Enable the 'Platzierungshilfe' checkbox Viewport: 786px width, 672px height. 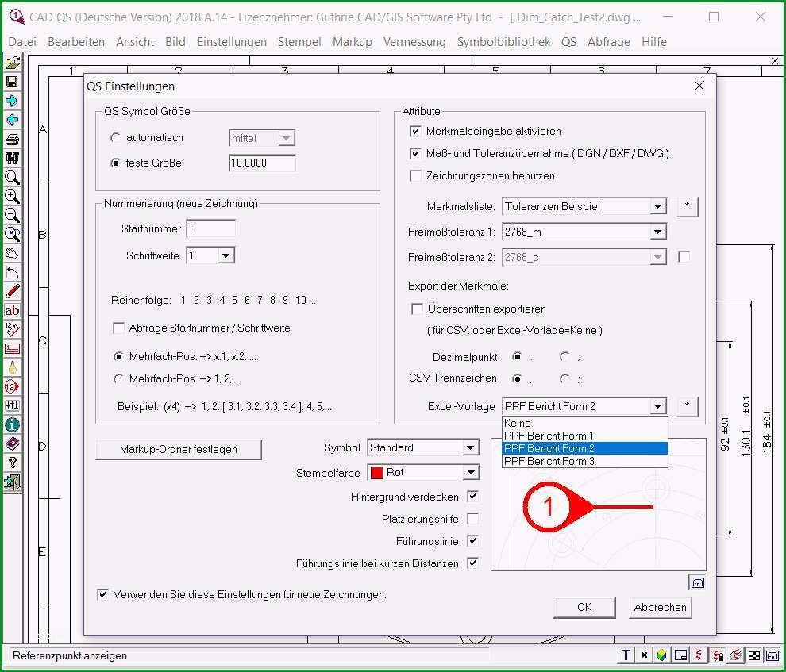[x=472, y=518]
